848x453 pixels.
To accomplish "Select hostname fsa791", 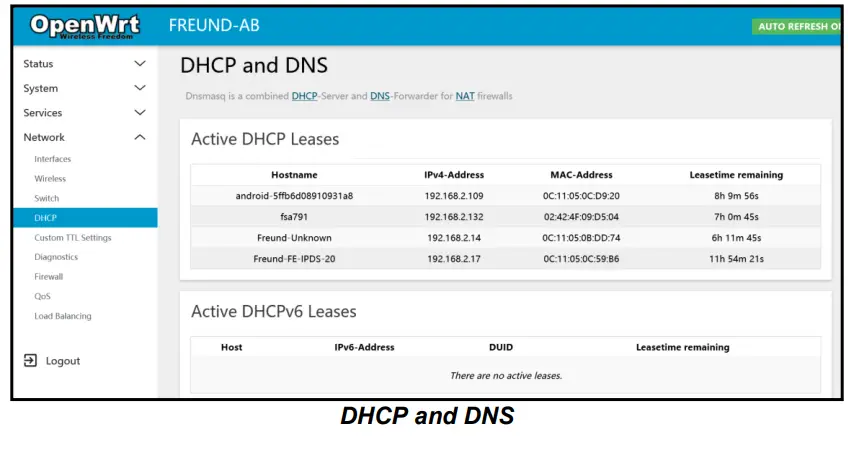I will (294, 217).
